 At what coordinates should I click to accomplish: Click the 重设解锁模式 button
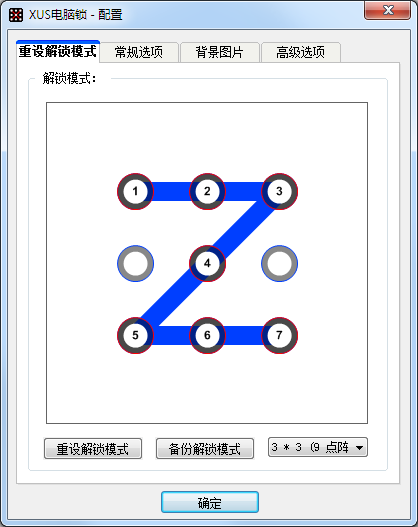93,448
